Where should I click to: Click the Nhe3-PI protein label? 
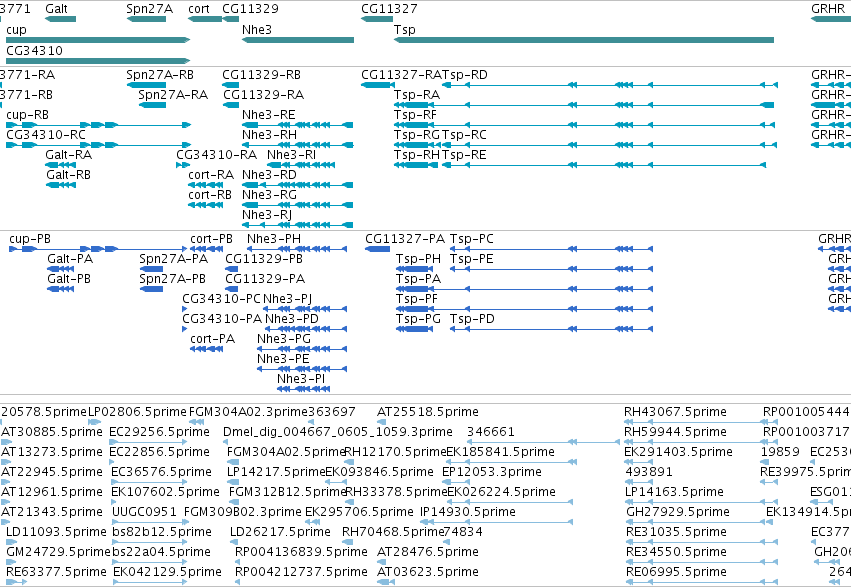tap(301, 379)
